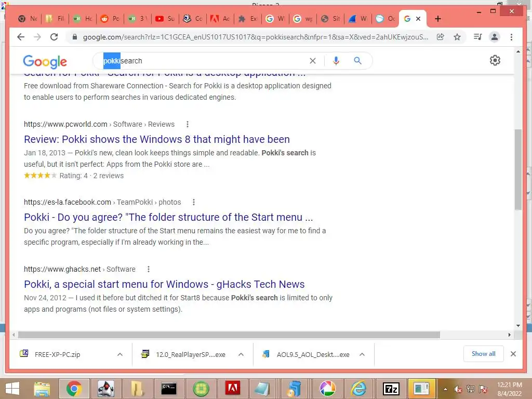
Task: Open 7-Zip from the taskbar
Action: click(x=391, y=389)
